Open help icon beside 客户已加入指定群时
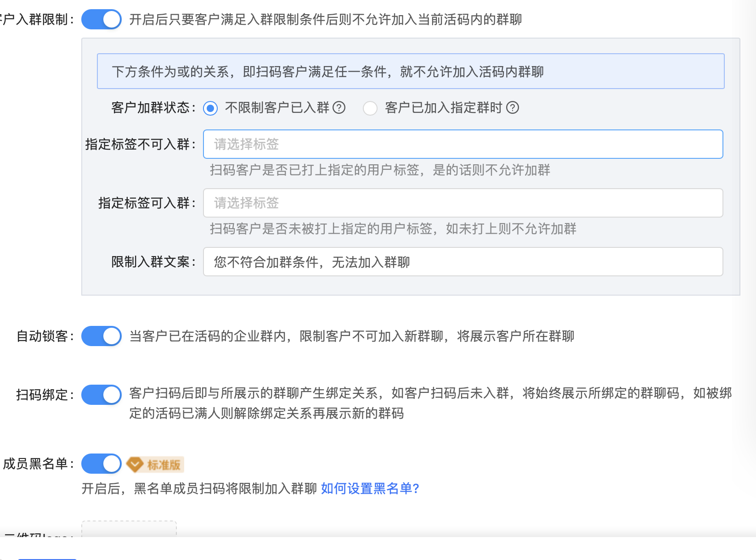This screenshot has width=756, height=560. pyautogui.click(x=513, y=107)
